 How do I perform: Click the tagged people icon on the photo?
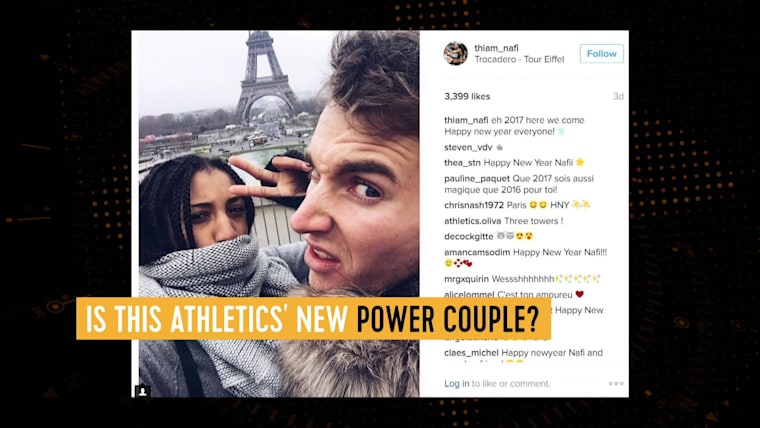tap(142, 391)
